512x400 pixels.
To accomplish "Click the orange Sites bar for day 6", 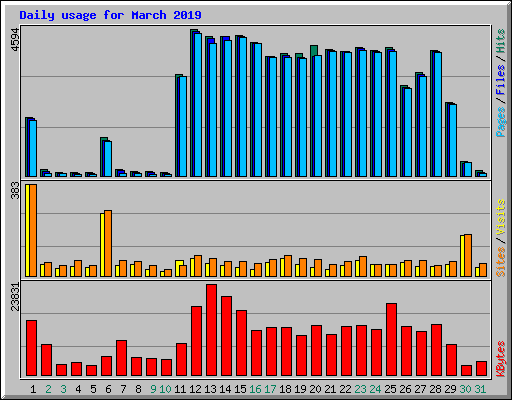I will point(108,243).
